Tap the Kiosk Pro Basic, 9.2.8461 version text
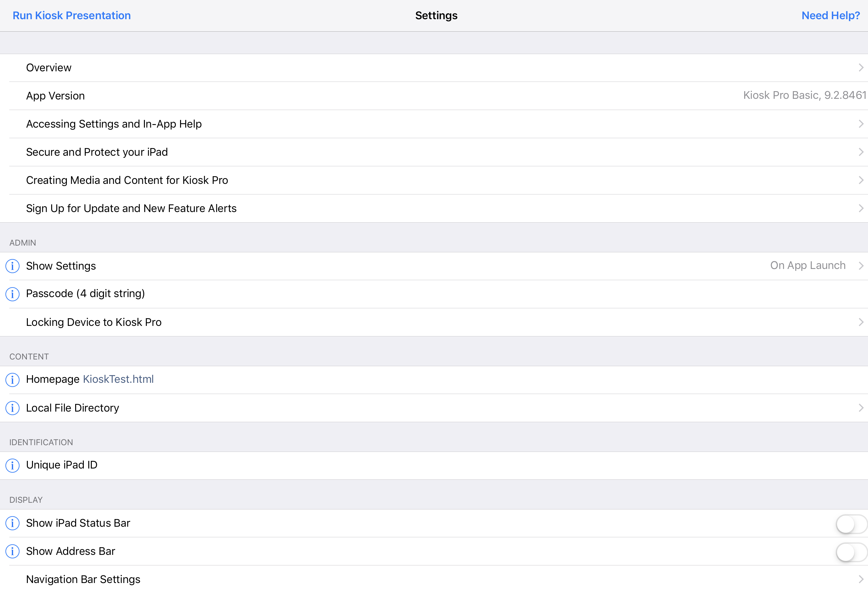The height and width of the screenshot is (591, 868). click(804, 95)
